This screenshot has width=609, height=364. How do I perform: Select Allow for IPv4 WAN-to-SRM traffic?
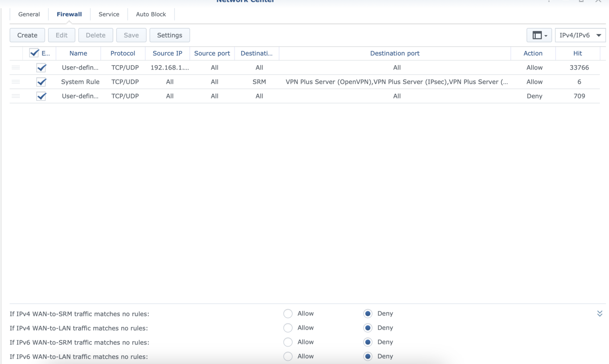tap(287, 314)
